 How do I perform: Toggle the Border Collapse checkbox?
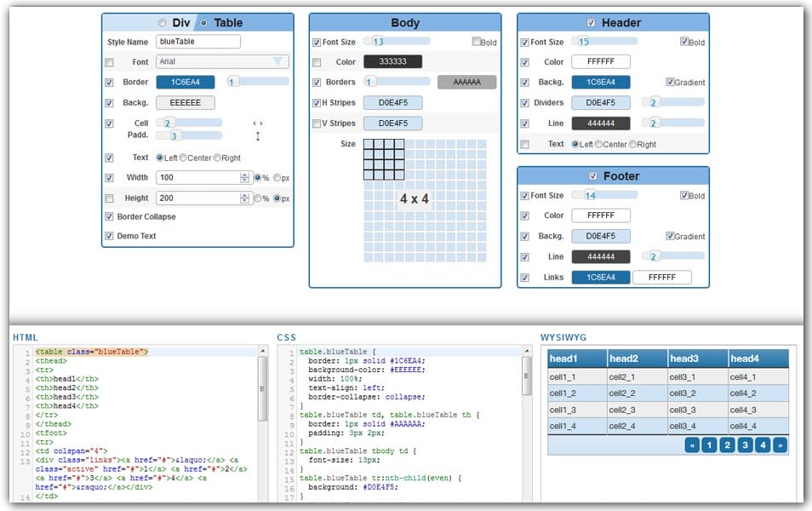pos(109,216)
